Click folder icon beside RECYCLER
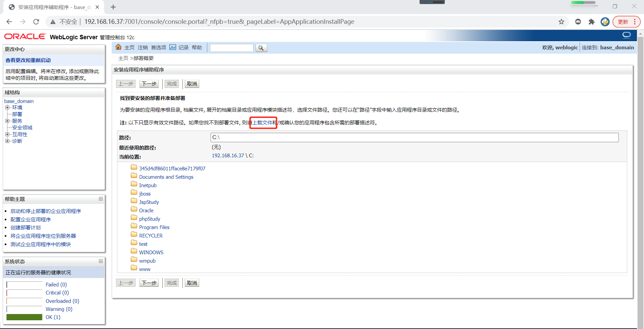The image size is (644, 329). click(x=134, y=234)
